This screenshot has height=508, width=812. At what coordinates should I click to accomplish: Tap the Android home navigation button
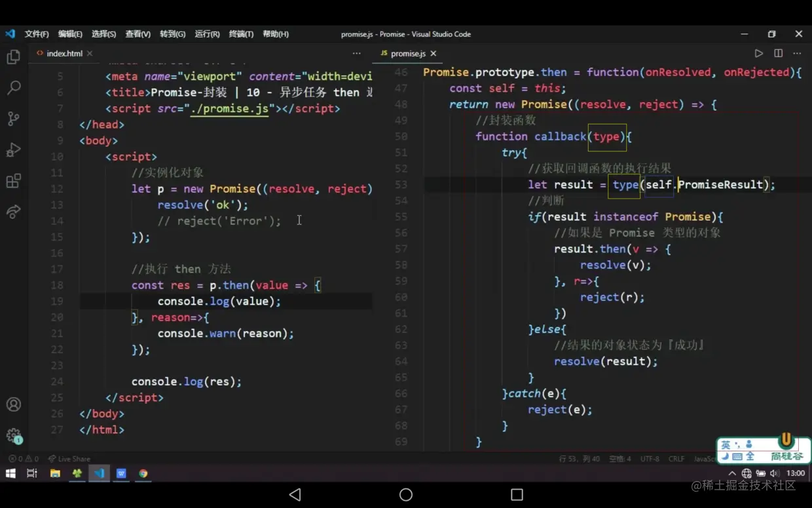pyautogui.click(x=406, y=494)
